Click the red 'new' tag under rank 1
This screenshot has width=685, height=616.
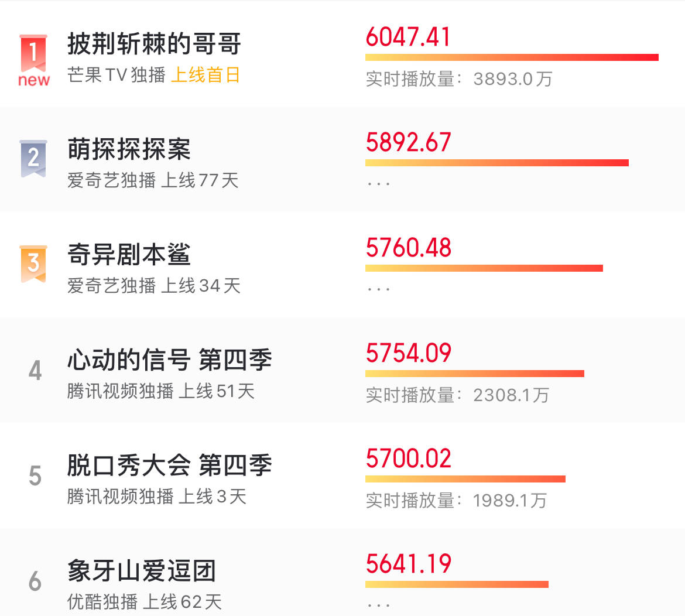[x=34, y=80]
